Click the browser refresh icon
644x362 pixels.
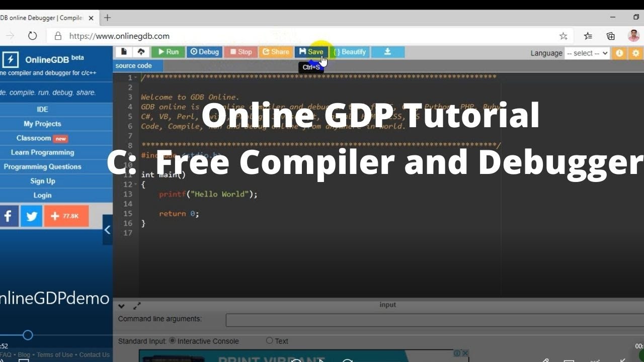[33, 36]
